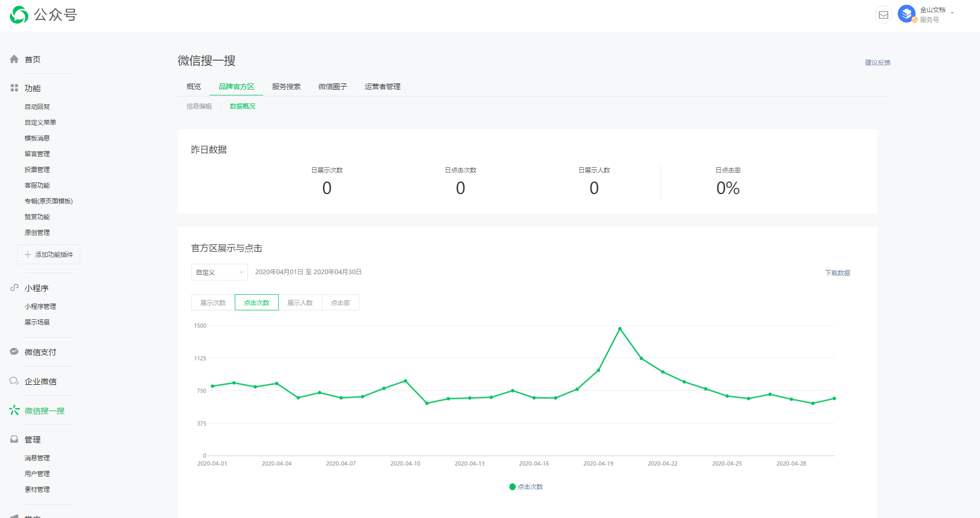Click the 公众号 green logo icon
Screen dimensions: 980x518
(x=19, y=15)
